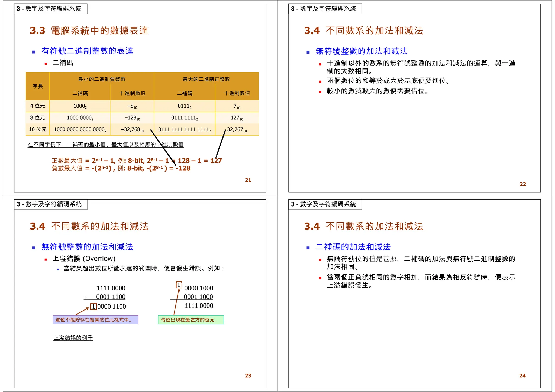Screen dimensions: 555x392
Task: Click the purple note '進位不能貯存在結果的位元樣式中。'
Action: (95, 320)
